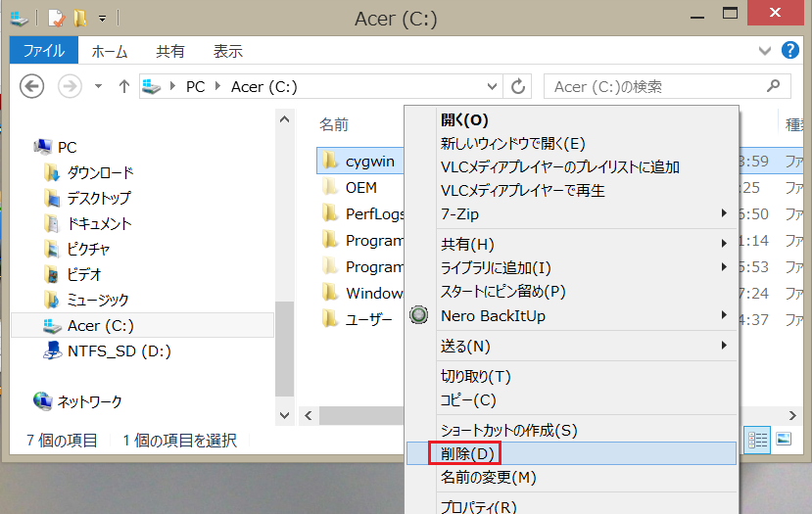Click the Up directory arrow

click(124, 86)
